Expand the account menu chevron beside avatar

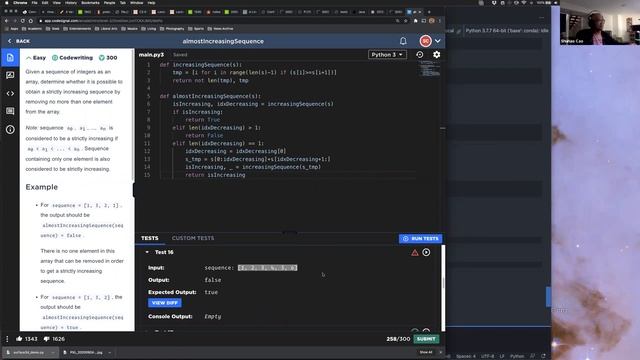tap(438, 41)
